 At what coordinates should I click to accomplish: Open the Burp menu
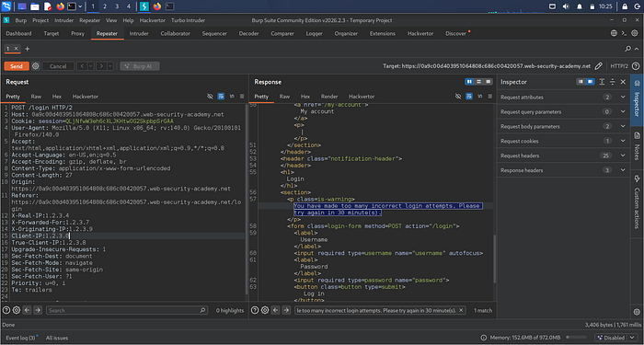[20, 20]
